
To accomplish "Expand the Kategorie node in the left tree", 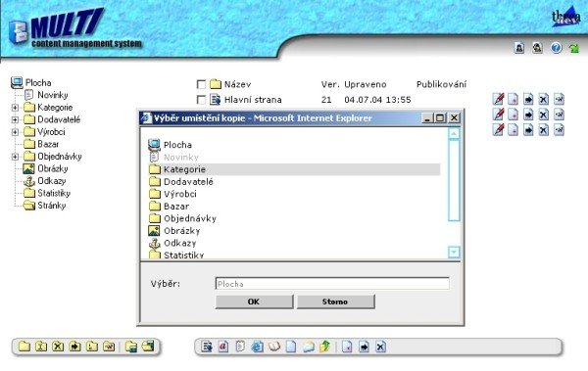I will pyautogui.click(x=15, y=108).
